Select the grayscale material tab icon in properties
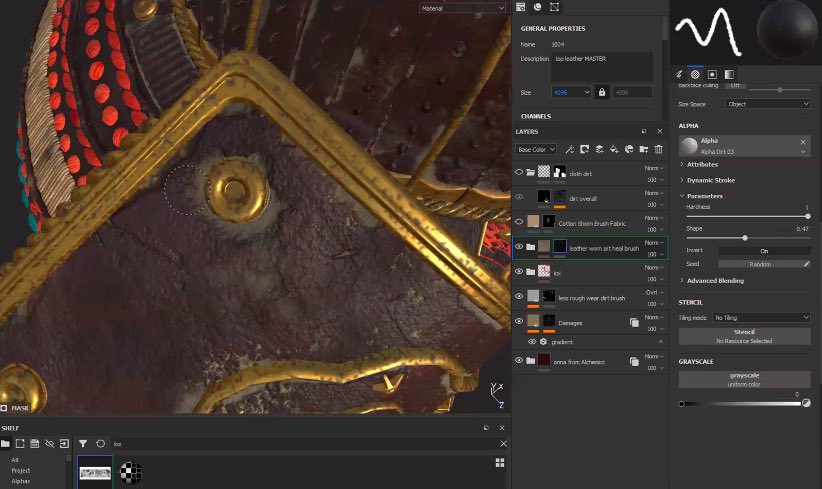The image size is (822, 489). [729, 74]
